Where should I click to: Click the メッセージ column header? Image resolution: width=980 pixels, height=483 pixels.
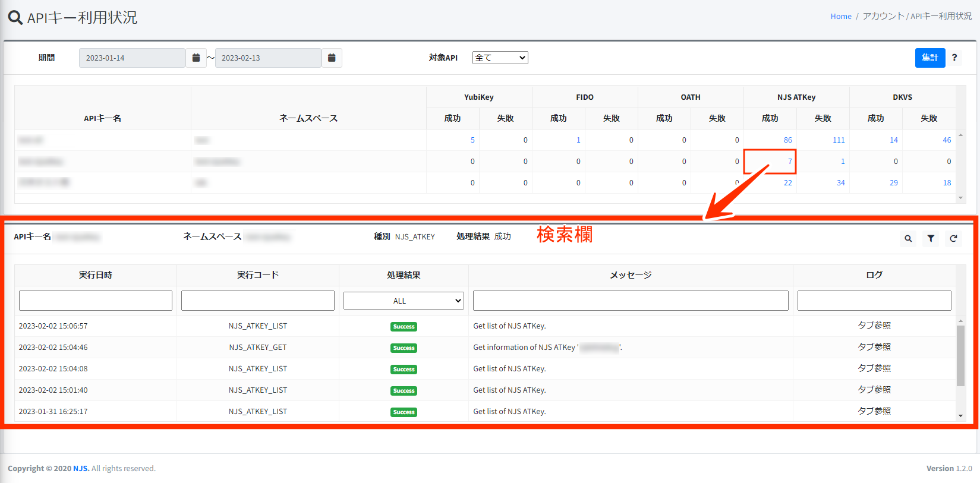(631, 275)
